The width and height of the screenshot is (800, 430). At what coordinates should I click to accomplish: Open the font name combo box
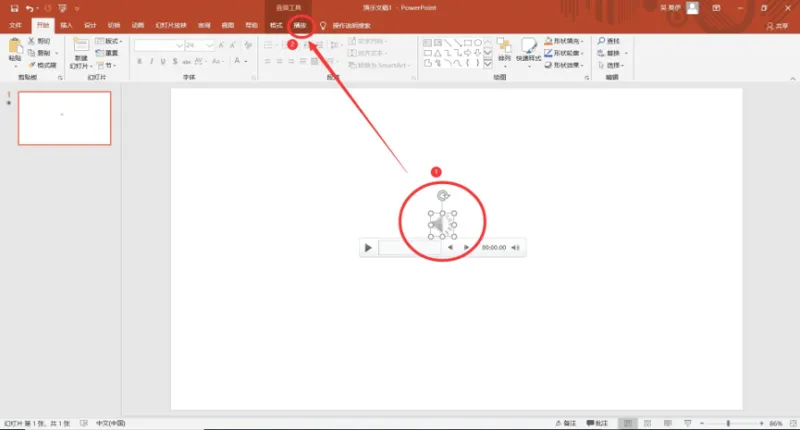coord(159,45)
